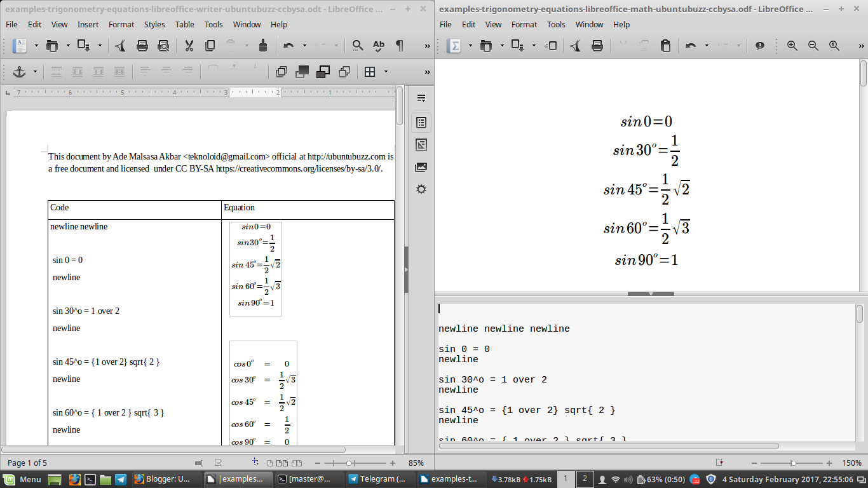Select the Clone Formatting paintbrush tool
Viewport: 868px width, 488px height.
pyautogui.click(x=264, y=45)
